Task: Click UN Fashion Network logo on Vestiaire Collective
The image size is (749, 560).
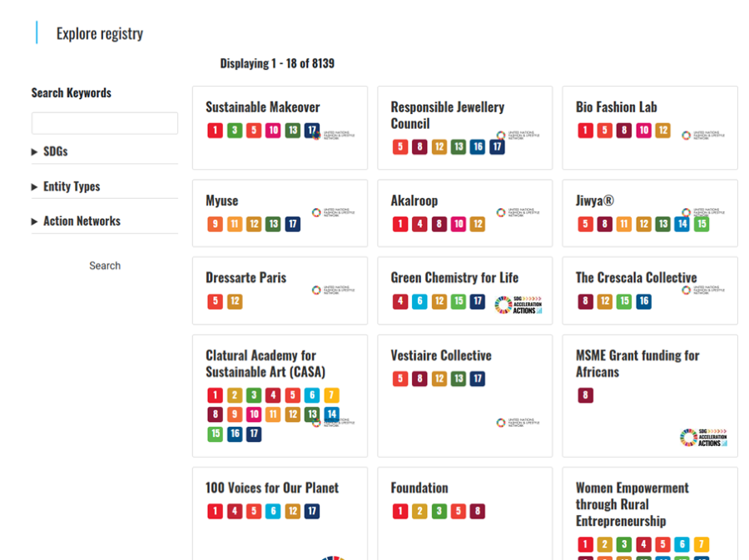Action: (x=518, y=423)
